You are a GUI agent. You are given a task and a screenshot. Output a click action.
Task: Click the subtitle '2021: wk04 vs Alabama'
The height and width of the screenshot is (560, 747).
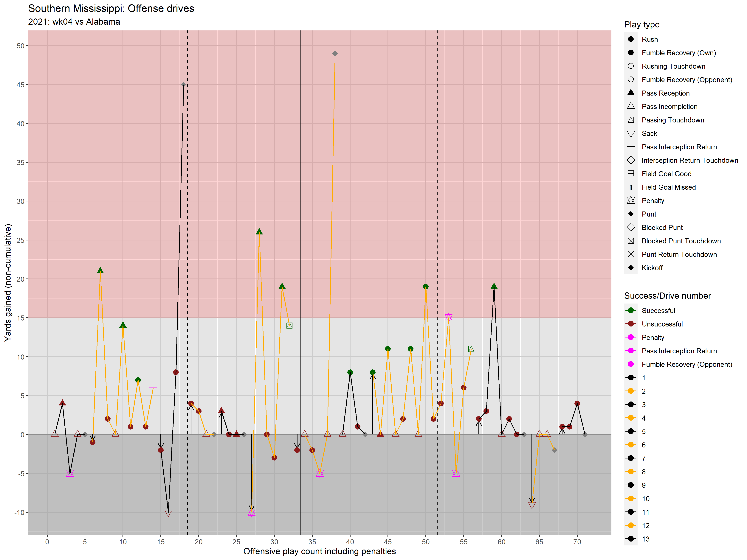point(74,22)
